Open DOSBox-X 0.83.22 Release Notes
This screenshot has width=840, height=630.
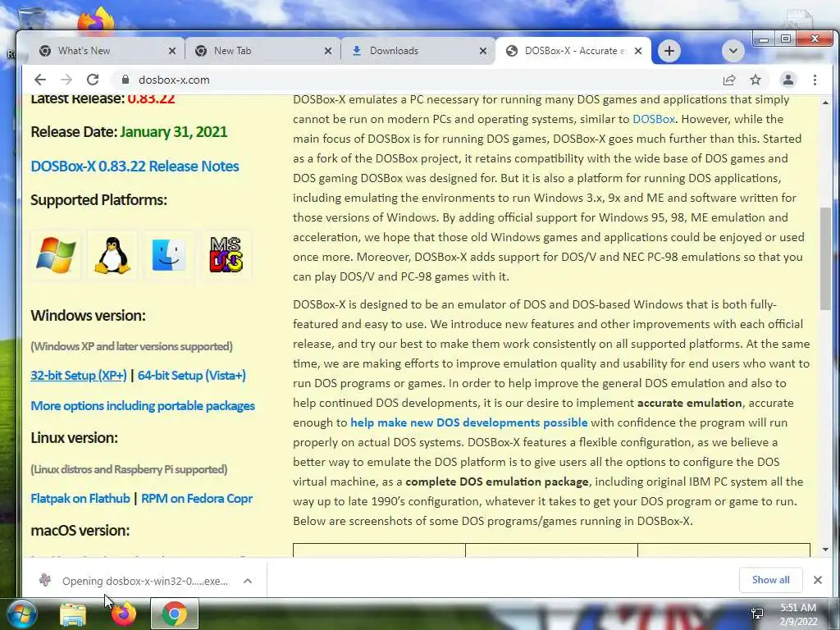135,166
